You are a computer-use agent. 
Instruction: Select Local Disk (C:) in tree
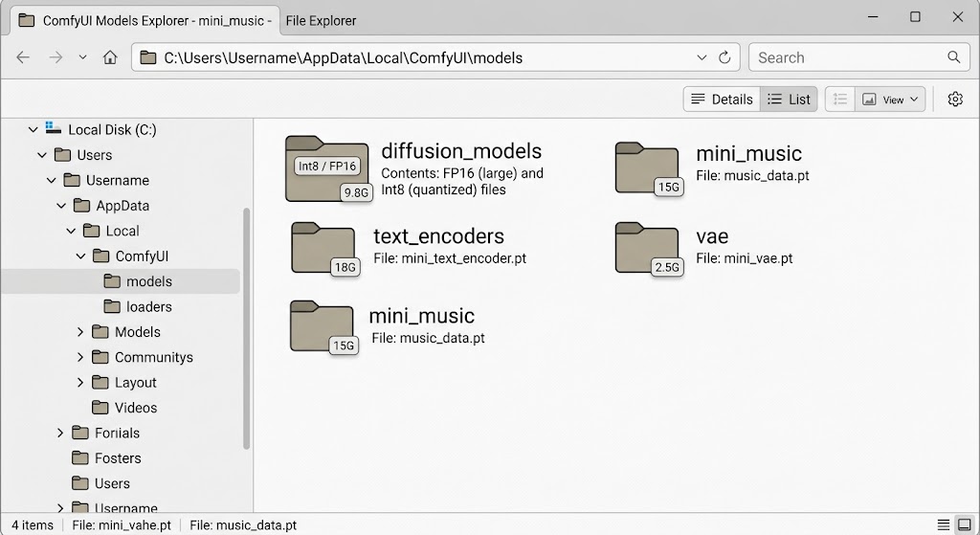coord(112,130)
